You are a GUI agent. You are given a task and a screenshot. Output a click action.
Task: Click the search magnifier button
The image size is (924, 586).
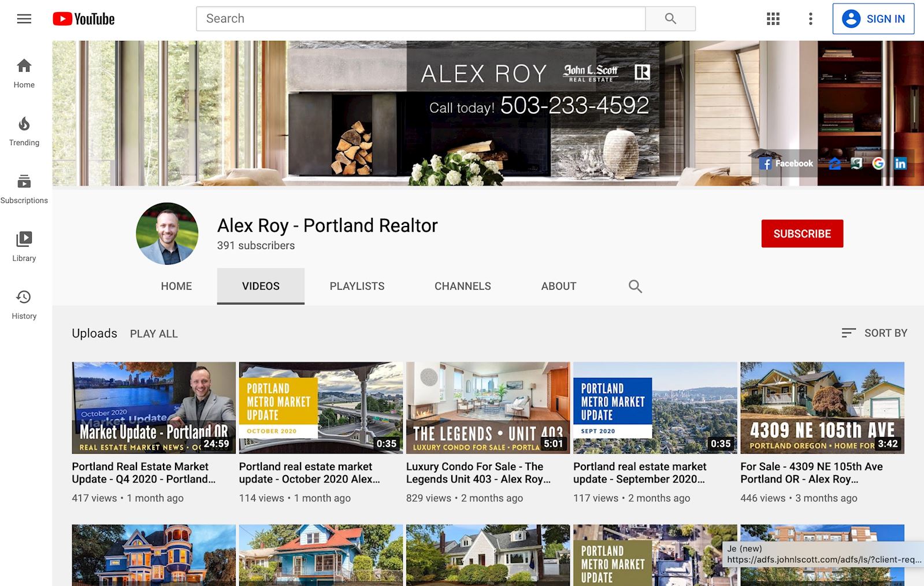point(670,18)
